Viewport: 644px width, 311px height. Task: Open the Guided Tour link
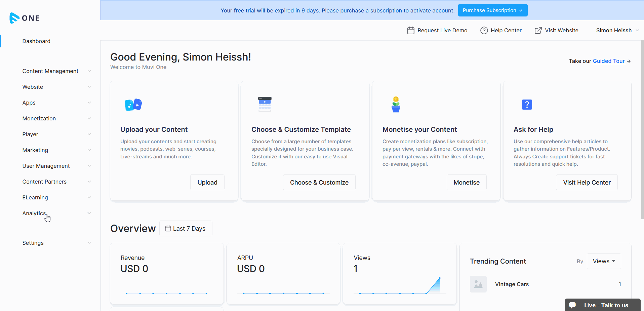click(x=609, y=61)
